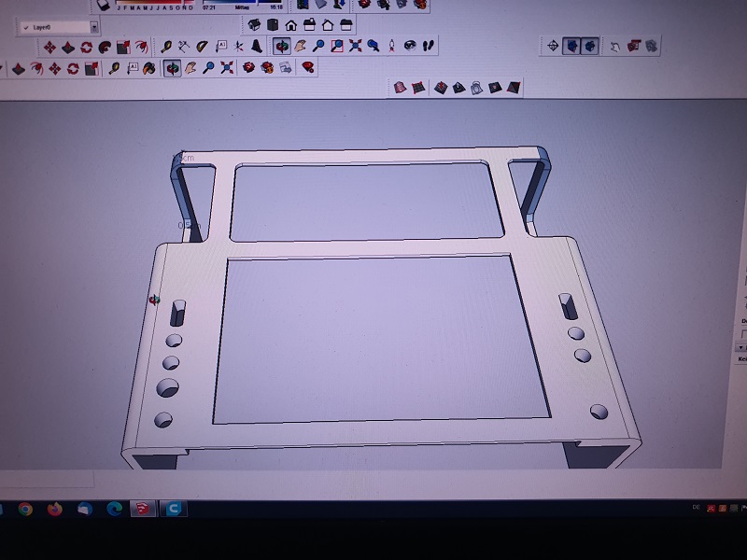Activate the Zoom Extents tool
Image resolution: width=747 pixels, height=560 pixels.
(x=355, y=45)
